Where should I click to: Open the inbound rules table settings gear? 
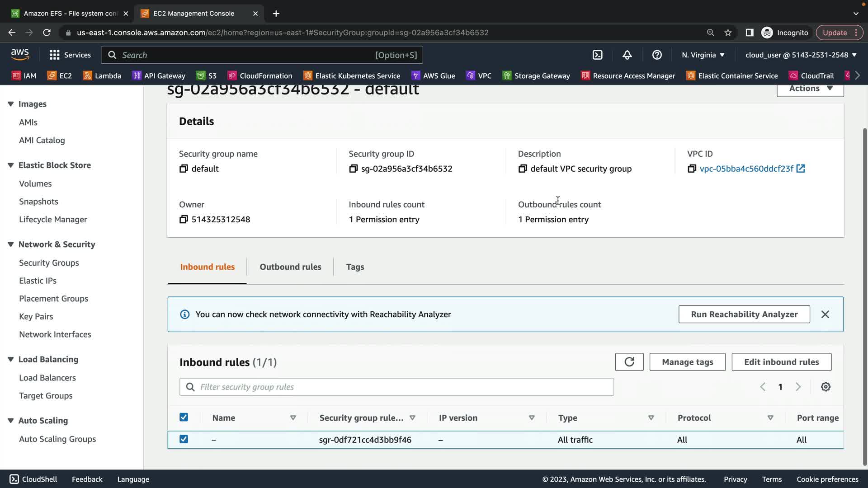(826, 387)
